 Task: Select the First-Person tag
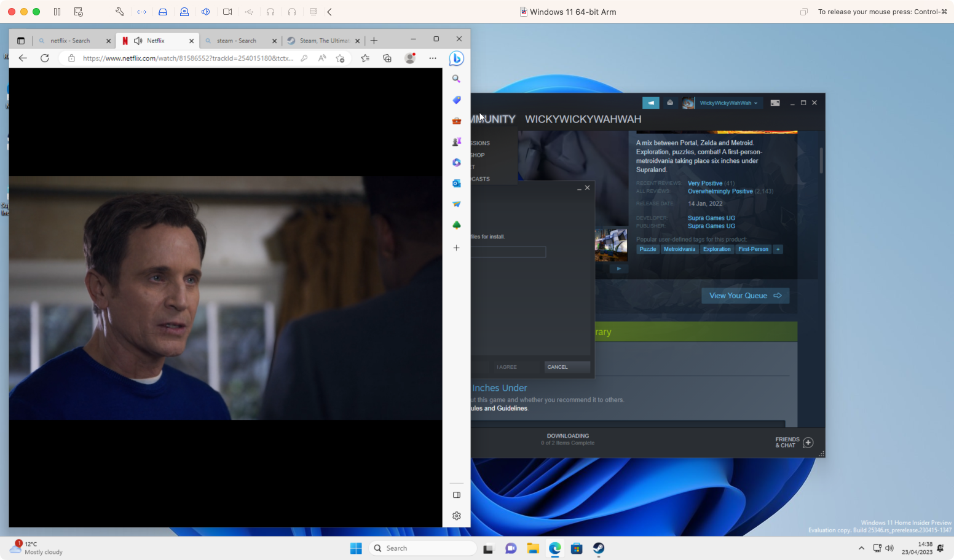[x=753, y=249]
